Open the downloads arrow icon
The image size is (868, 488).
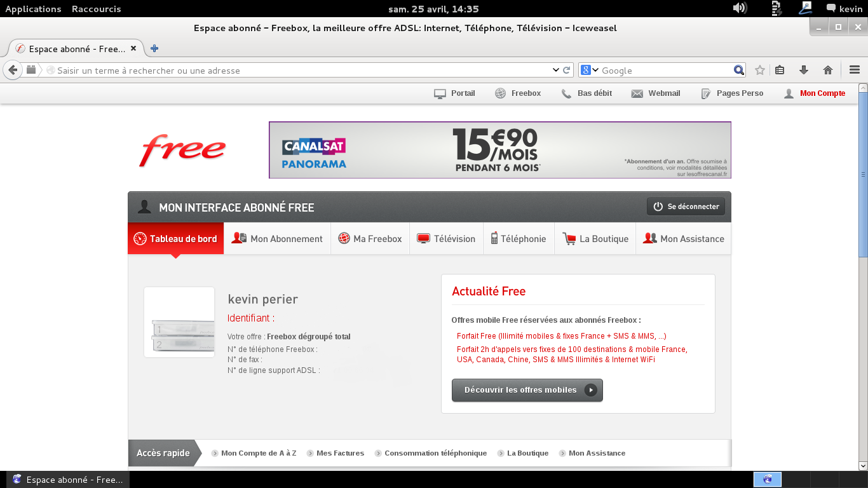pyautogui.click(x=804, y=70)
